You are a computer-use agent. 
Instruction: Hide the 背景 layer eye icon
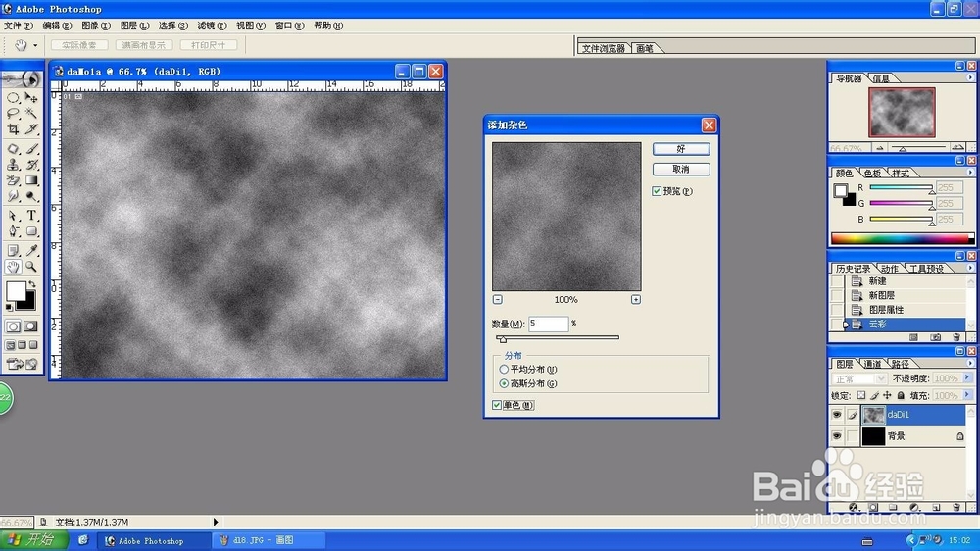point(837,436)
